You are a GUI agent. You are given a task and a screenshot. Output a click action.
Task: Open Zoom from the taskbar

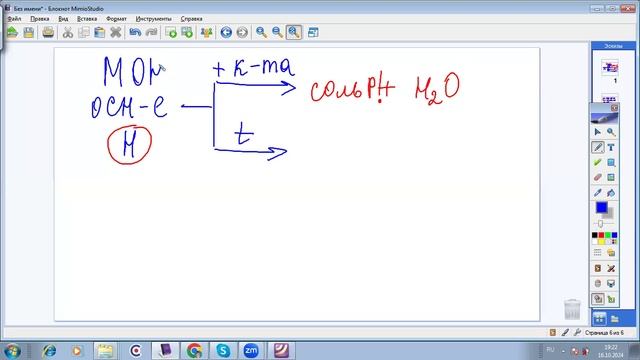coord(251,351)
